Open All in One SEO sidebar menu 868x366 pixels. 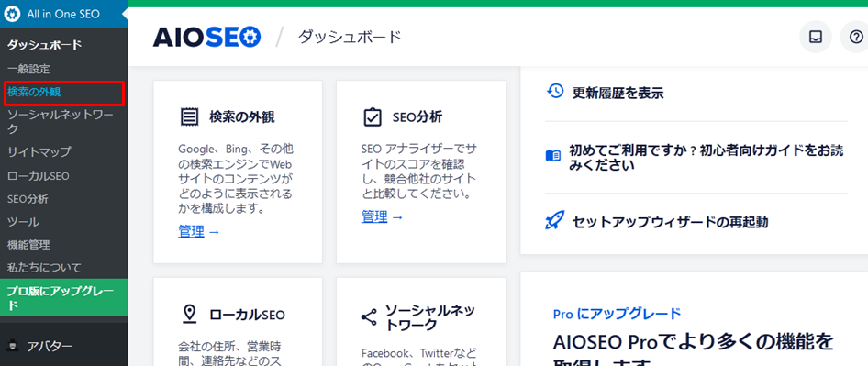[x=63, y=14]
